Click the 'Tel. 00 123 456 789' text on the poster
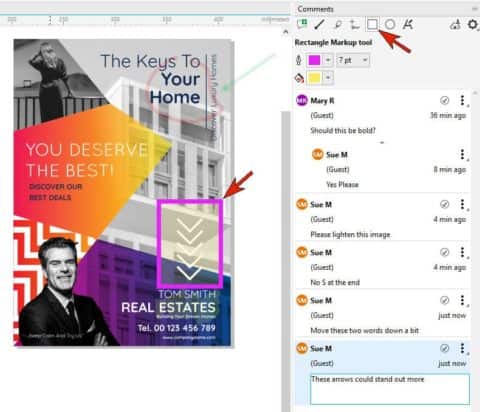The width and height of the screenshot is (480, 412). tap(177, 328)
